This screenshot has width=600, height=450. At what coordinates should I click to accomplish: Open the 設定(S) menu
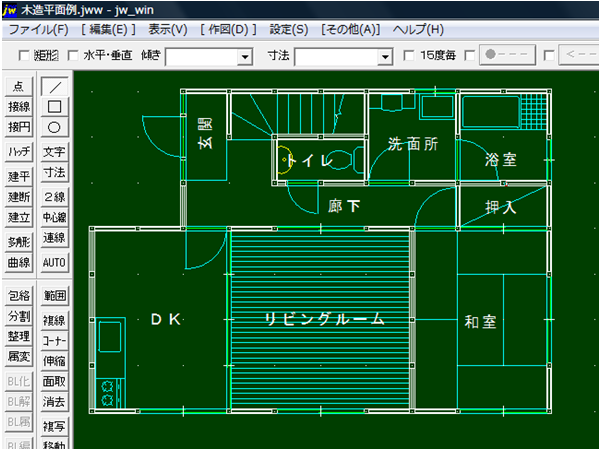coord(289,30)
